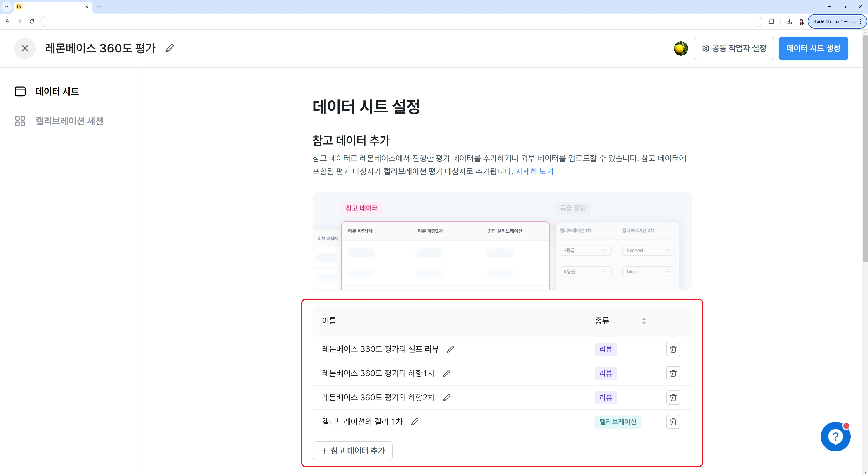Viewport: 868px width, 475px height.
Task: Click the browser address bar
Action: (401, 21)
